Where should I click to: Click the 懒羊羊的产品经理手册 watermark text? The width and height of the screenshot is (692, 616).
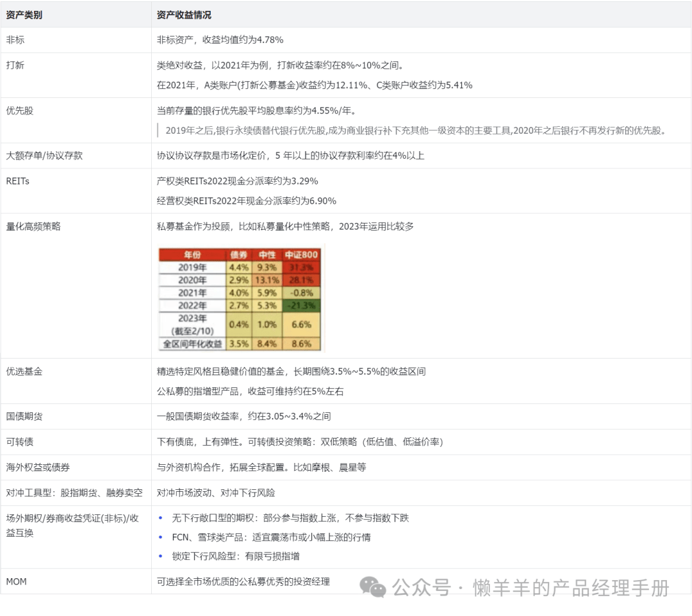pyautogui.click(x=570, y=587)
